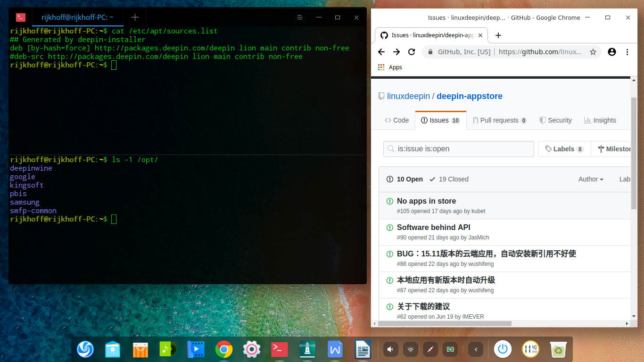644x362 pixels.
Task: Click 'deepinwine' in the terminal listing
Action: coord(31,168)
